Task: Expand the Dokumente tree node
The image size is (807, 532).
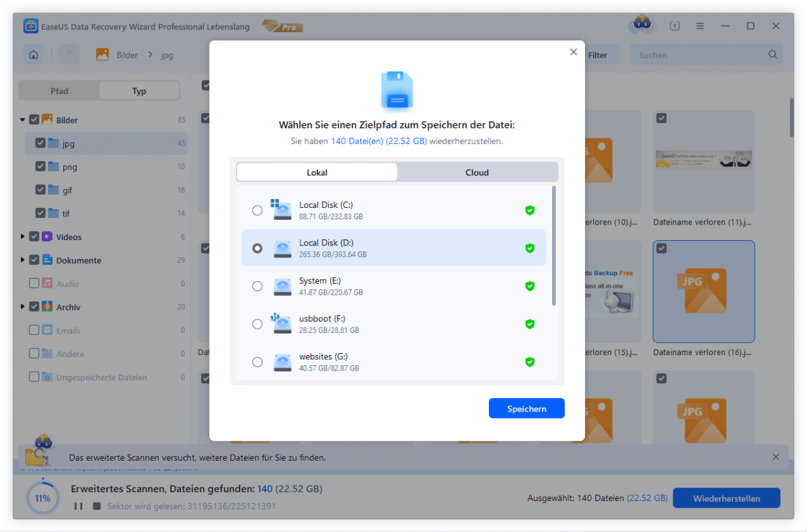Action: point(23,260)
